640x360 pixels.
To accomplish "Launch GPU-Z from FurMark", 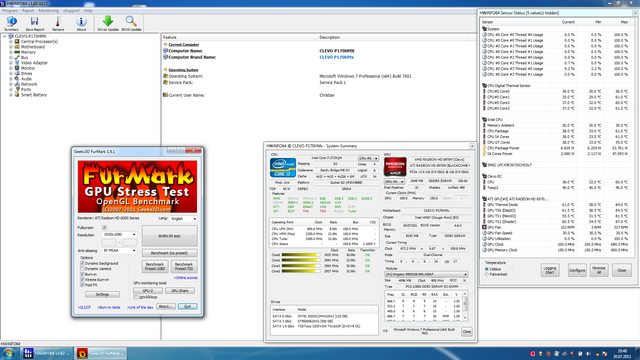I will [148, 291].
